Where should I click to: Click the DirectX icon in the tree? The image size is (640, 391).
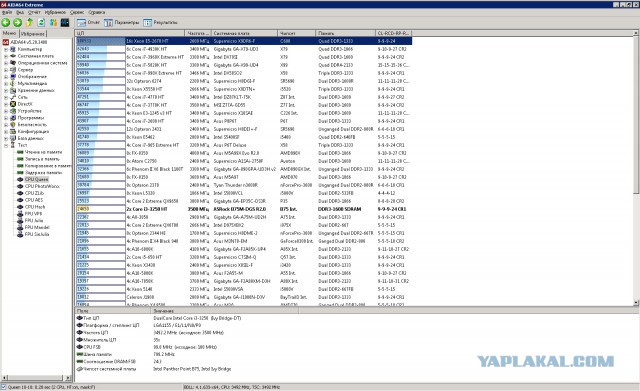(13, 104)
